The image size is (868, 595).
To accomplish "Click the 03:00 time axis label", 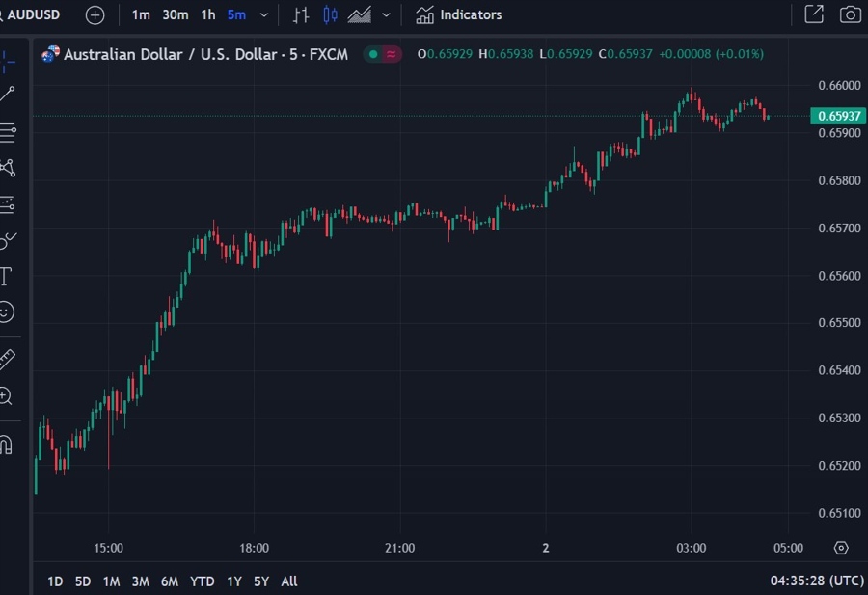I will (691, 548).
